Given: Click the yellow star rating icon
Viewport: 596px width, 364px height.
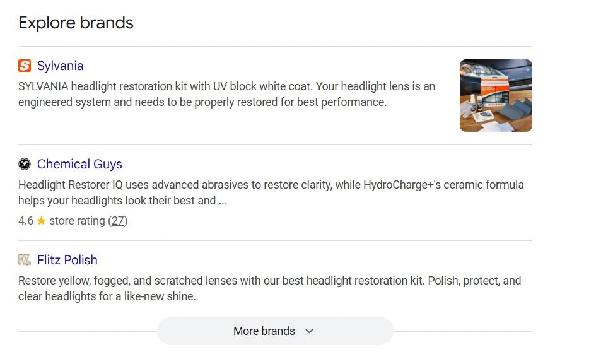Looking at the screenshot, I should pyautogui.click(x=42, y=221).
